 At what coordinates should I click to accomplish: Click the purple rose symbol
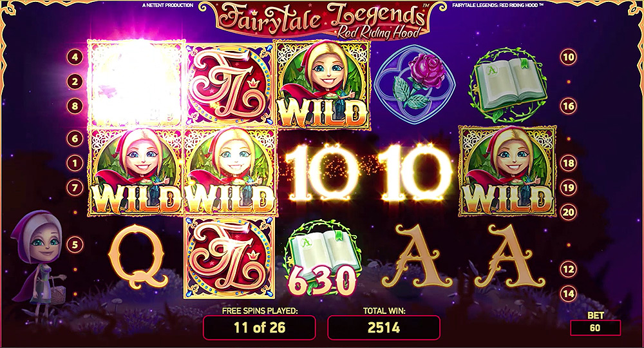414,84
